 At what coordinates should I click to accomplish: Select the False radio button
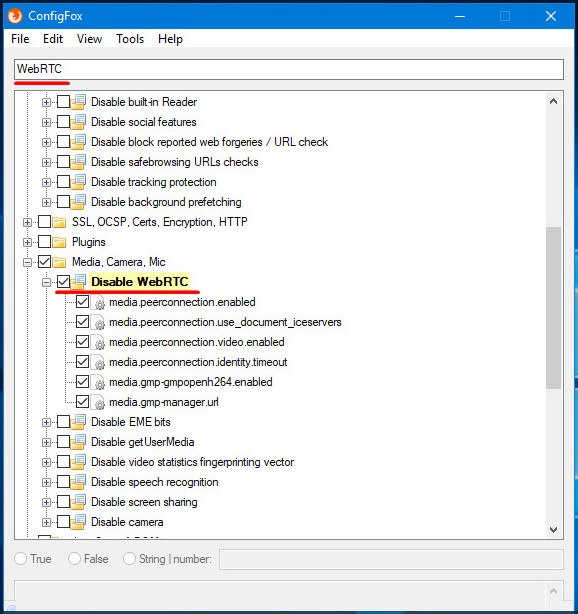[74, 559]
